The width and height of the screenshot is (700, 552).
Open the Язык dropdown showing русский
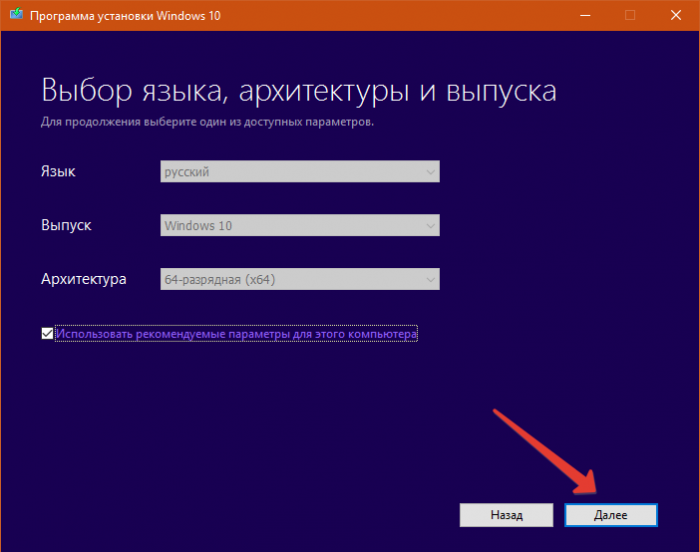pos(300,171)
